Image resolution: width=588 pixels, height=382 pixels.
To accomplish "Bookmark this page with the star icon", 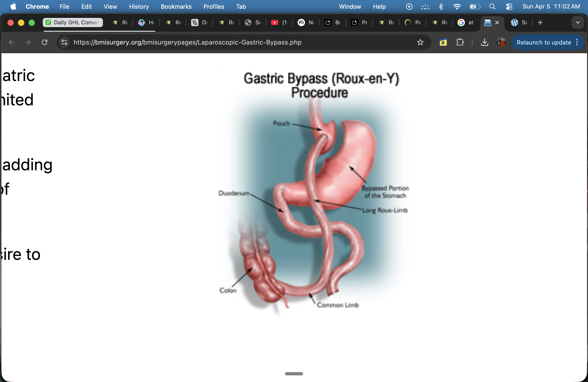I will (x=420, y=42).
